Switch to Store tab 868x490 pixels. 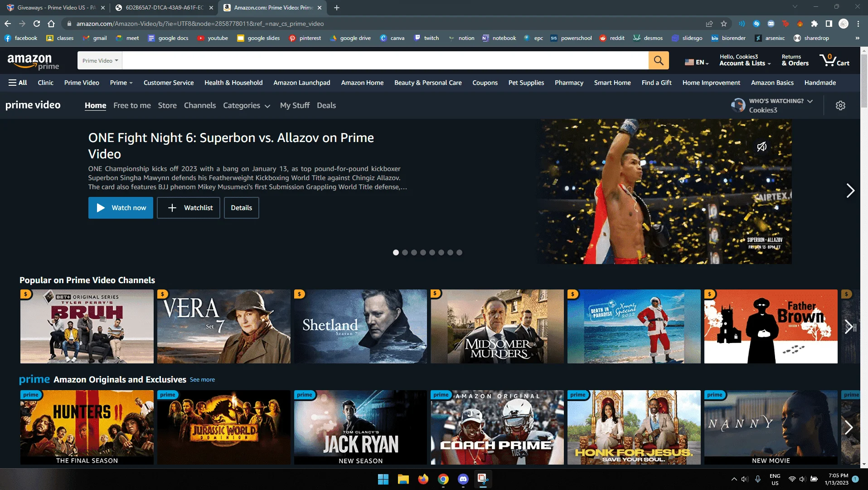pyautogui.click(x=167, y=105)
